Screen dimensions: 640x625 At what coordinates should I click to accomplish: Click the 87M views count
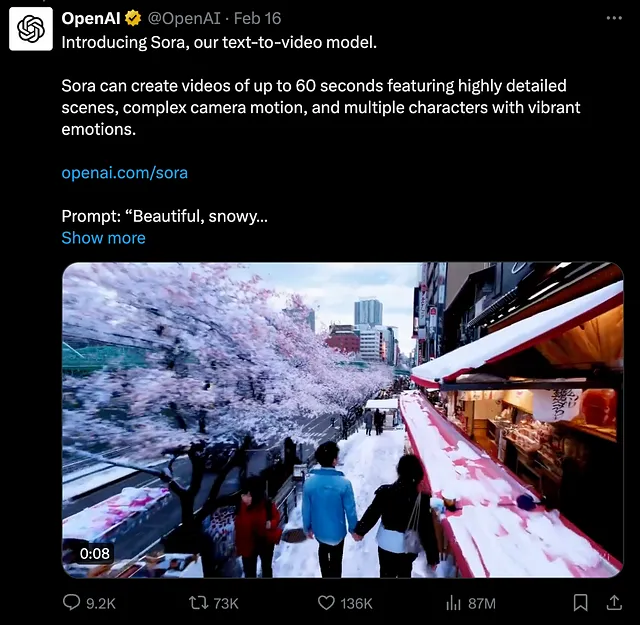[x=482, y=603]
